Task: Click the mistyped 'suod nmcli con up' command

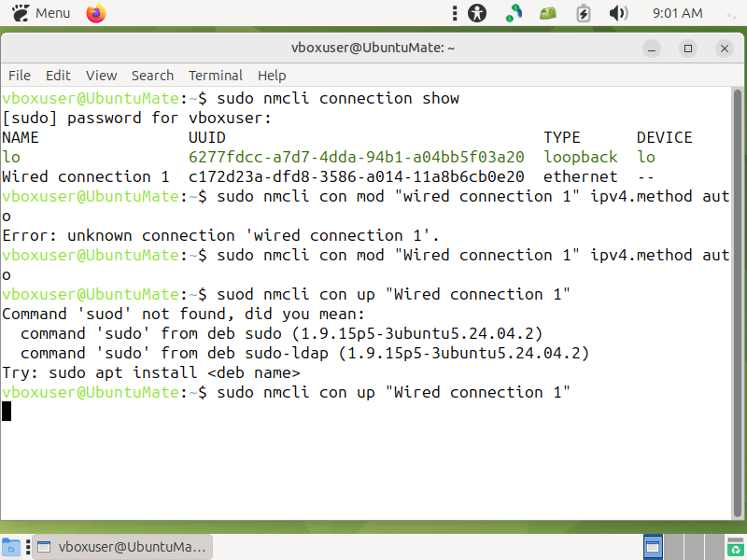Action: coord(393,295)
